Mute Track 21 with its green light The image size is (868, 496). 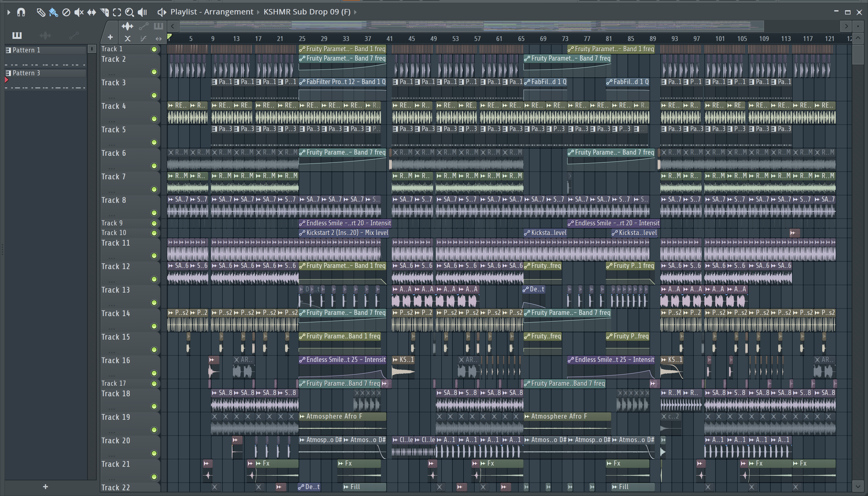coord(154,477)
